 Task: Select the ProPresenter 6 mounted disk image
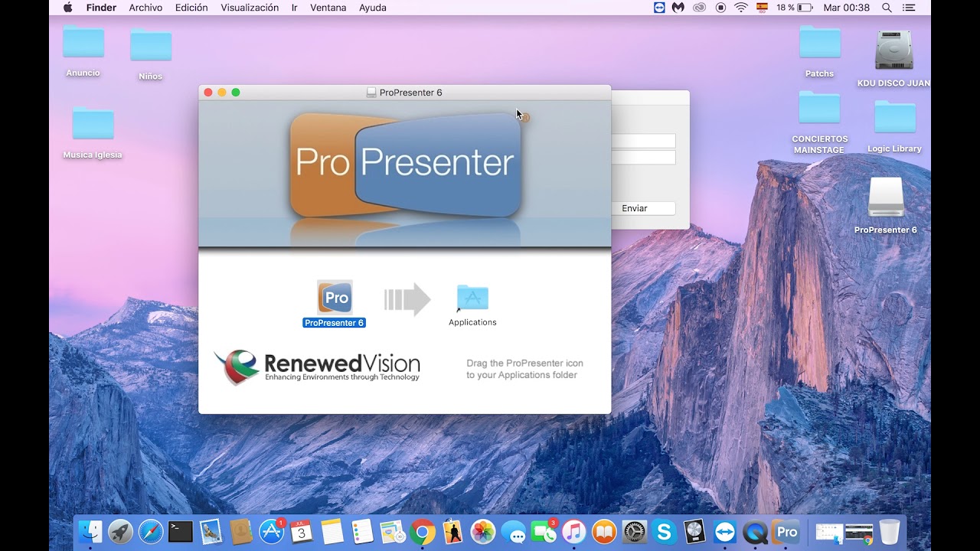pos(886,197)
